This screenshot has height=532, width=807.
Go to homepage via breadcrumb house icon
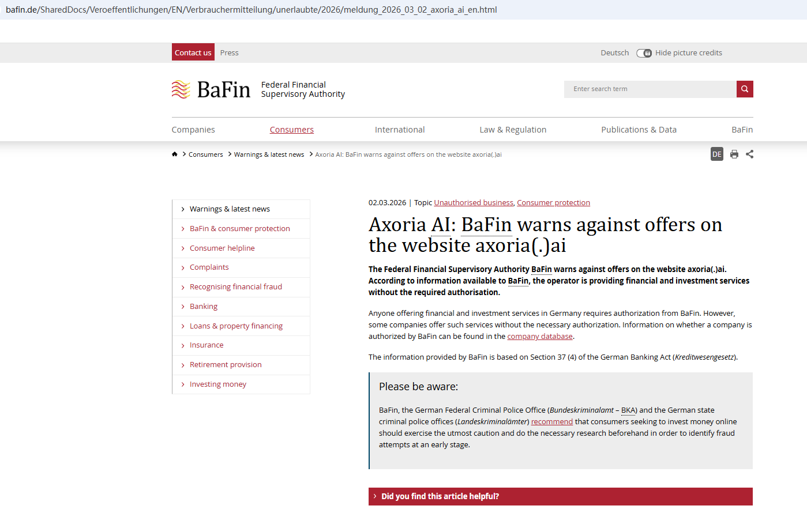point(175,154)
